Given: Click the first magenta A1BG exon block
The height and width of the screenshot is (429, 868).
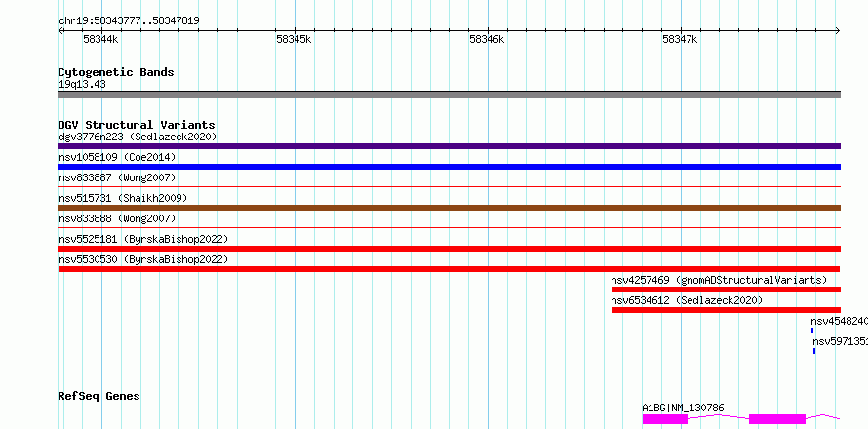Looking at the screenshot, I should [x=664, y=419].
